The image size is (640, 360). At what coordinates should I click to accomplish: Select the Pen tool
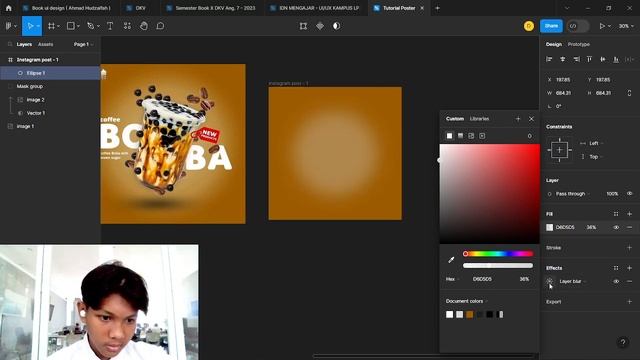pyautogui.click(x=91, y=26)
